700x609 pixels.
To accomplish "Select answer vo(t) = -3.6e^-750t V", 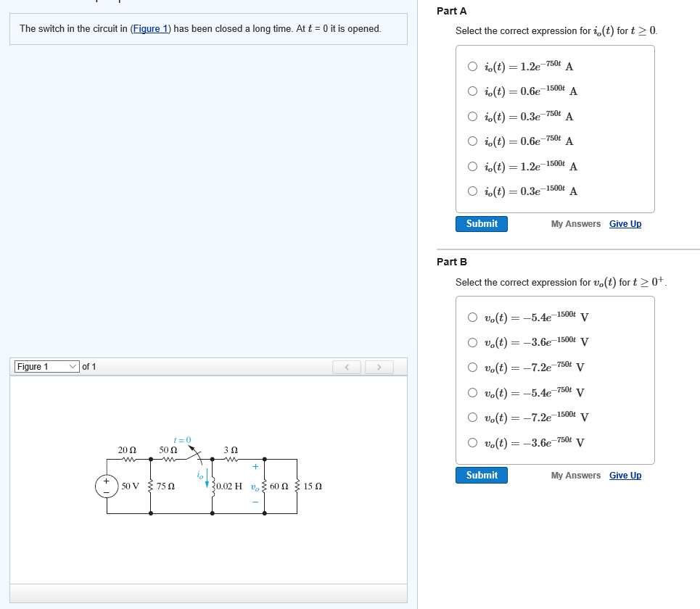I will pyautogui.click(x=473, y=442).
